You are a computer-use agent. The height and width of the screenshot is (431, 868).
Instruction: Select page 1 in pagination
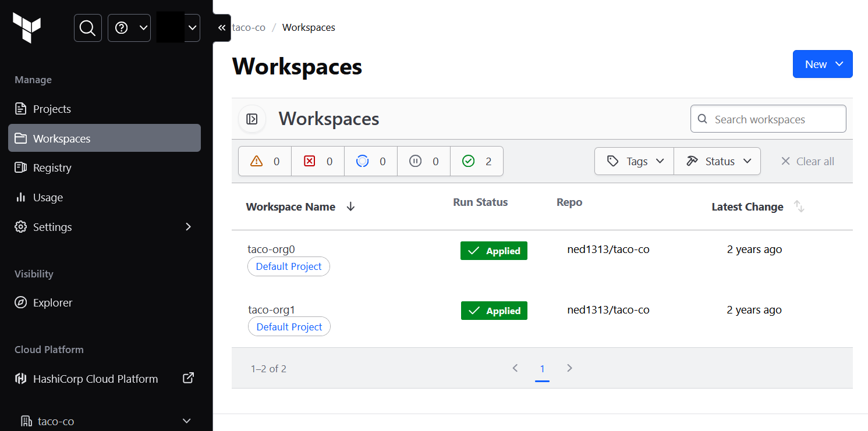tap(542, 369)
